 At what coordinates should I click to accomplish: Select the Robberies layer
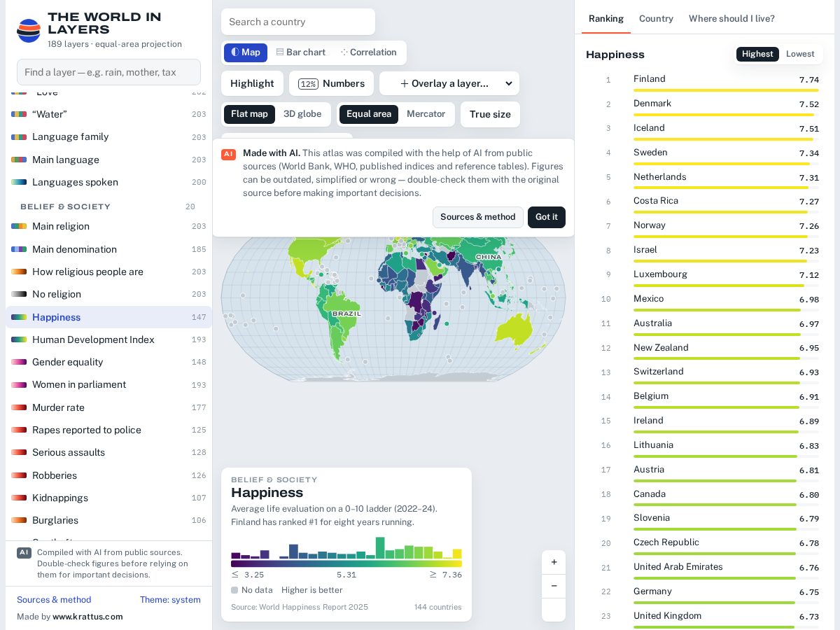click(x=108, y=475)
